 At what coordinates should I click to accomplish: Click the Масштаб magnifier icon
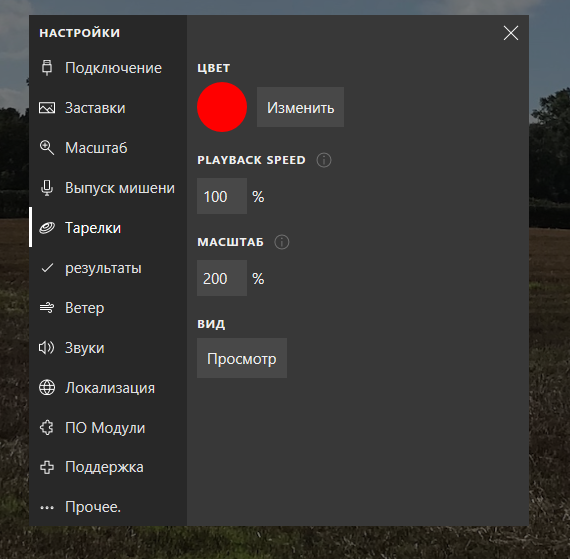(47, 148)
